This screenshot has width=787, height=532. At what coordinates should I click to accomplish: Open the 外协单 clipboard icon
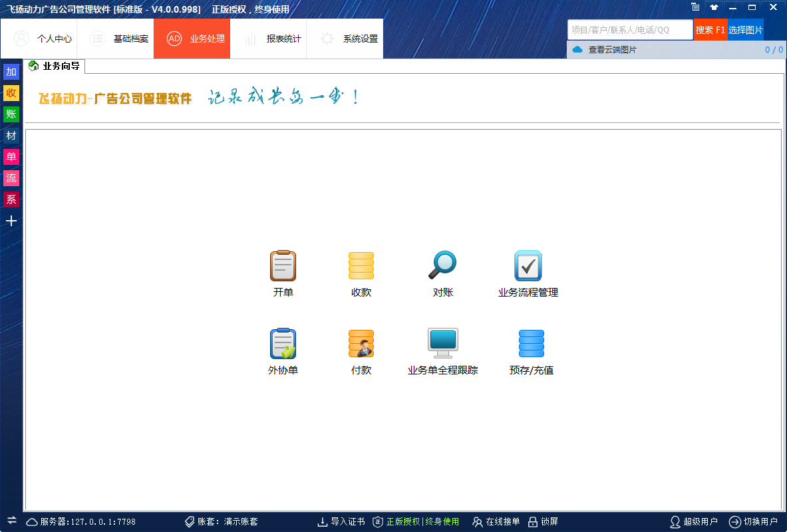283,344
